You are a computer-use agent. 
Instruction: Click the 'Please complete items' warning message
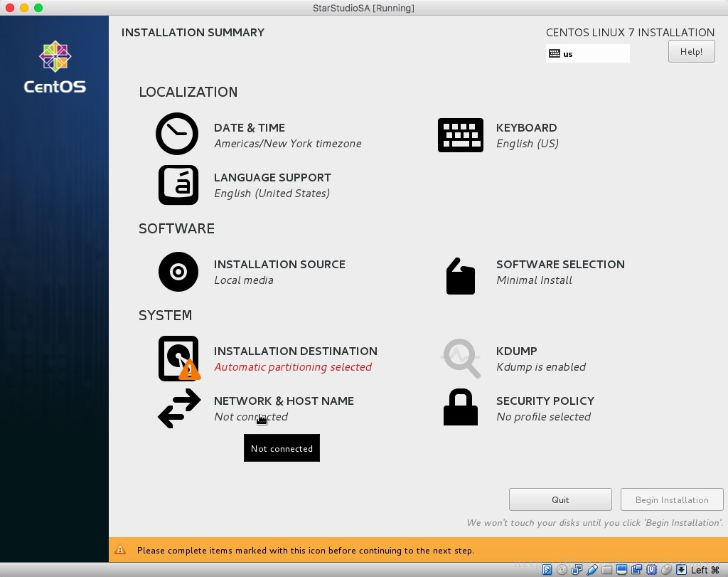tap(306, 551)
